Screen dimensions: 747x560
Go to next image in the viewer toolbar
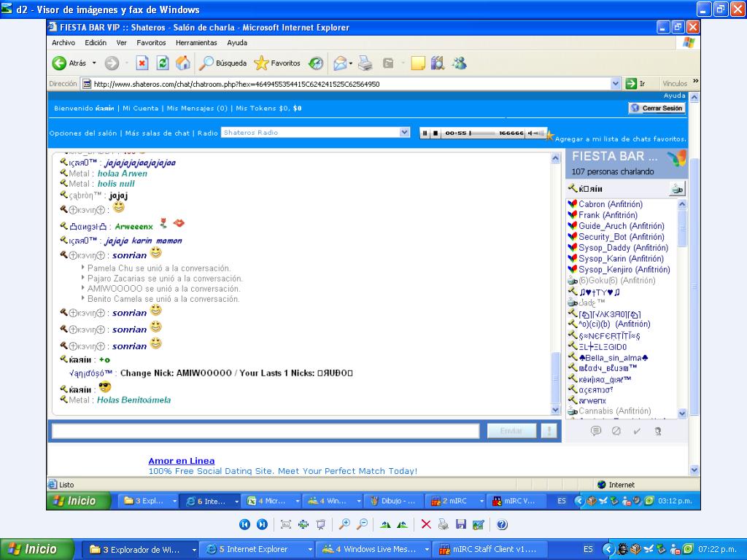point(262,524)
